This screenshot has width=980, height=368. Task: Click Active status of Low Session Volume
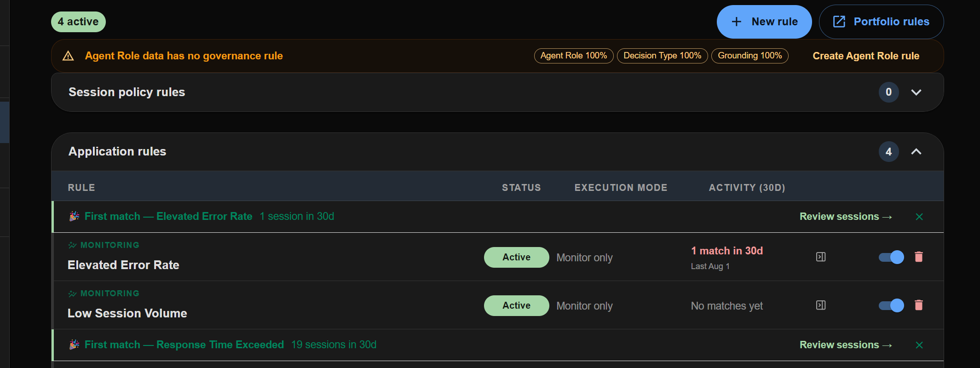click(516, 305)
